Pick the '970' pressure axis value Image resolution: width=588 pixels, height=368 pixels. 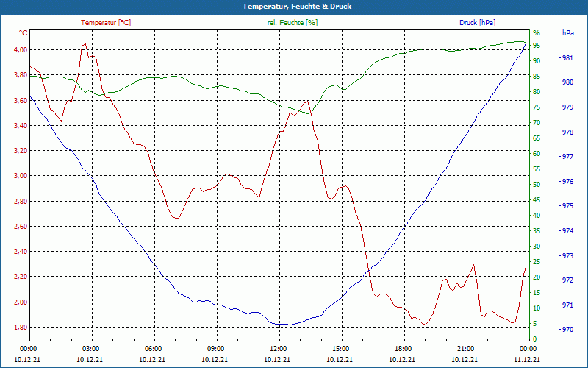(x=567, y=329)
